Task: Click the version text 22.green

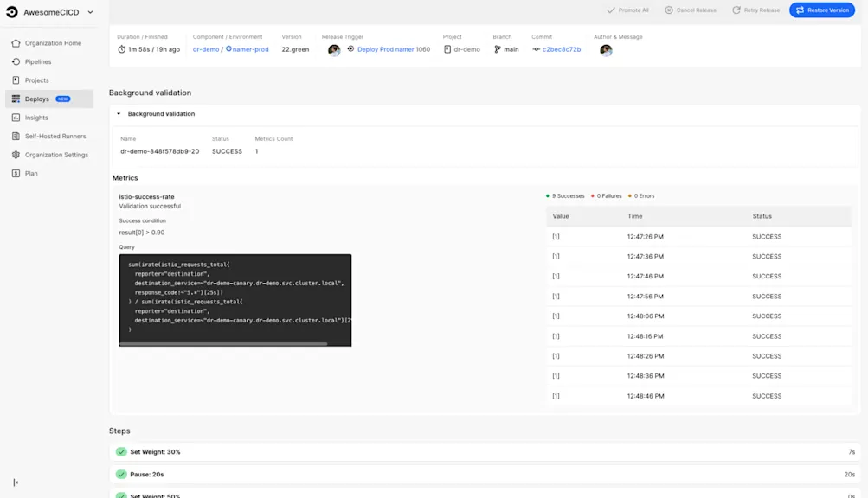Action: click(x=295, y=49)
